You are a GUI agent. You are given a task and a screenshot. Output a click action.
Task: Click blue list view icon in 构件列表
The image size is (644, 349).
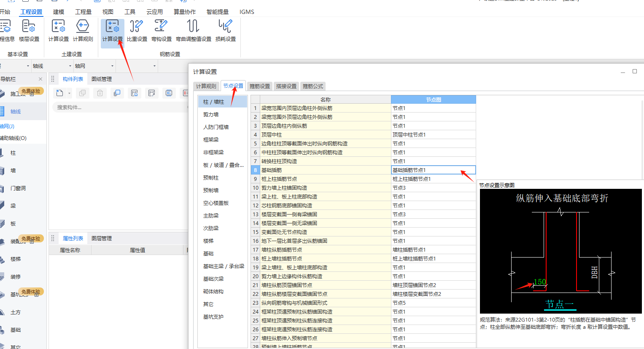(169, 93)
